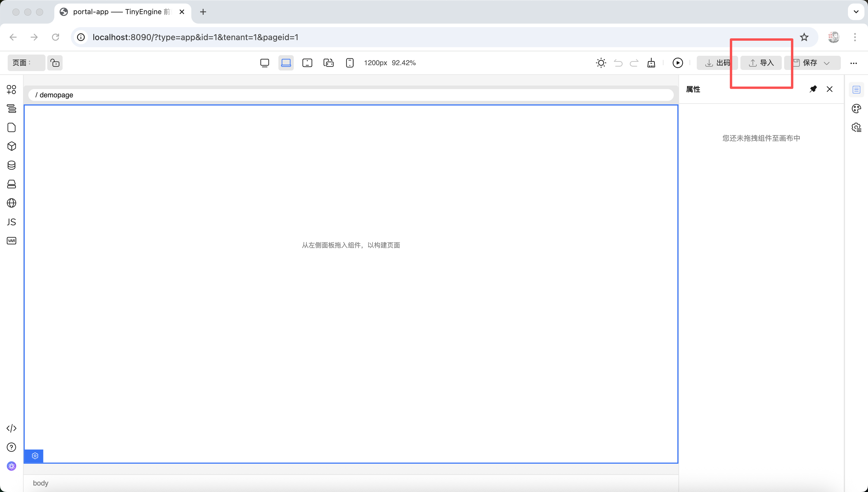
Task: Switch to the style palette tab
Action: coord(856,109)
